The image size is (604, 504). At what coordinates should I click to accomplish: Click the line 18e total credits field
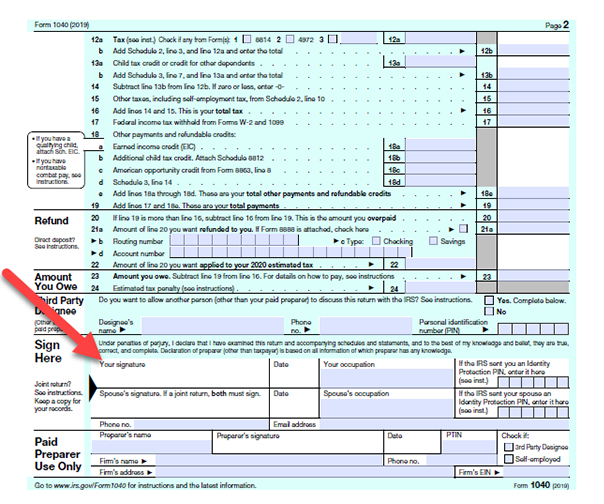(x=534, y=193)
